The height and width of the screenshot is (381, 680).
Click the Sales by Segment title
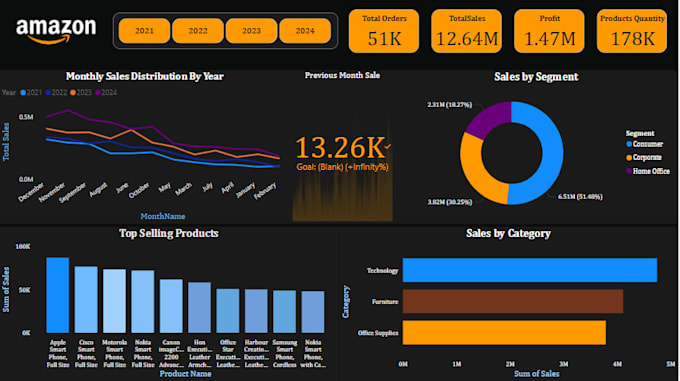pos(536,77)
